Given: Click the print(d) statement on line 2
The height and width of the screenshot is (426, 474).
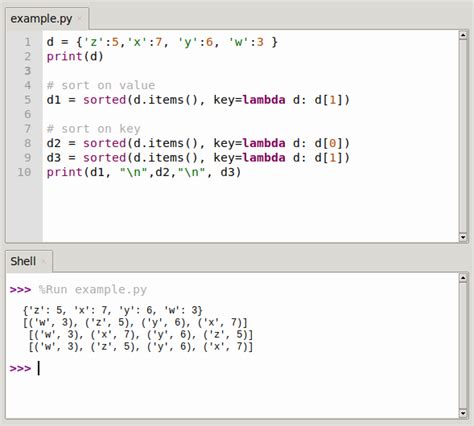Looking at the screenshot, I should [x=75, y=57].
